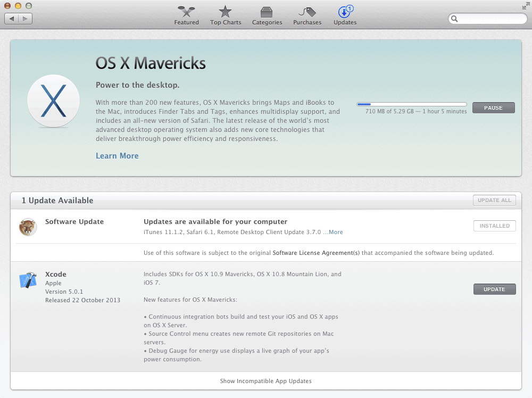Click the Xcode app icon
532x398 pixels.
click(x=28, y=280)
